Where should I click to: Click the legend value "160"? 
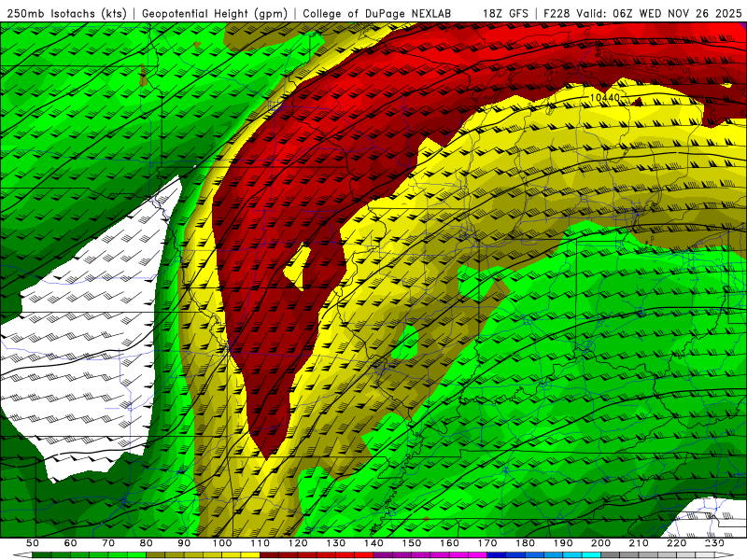click(x=449, y=543)
